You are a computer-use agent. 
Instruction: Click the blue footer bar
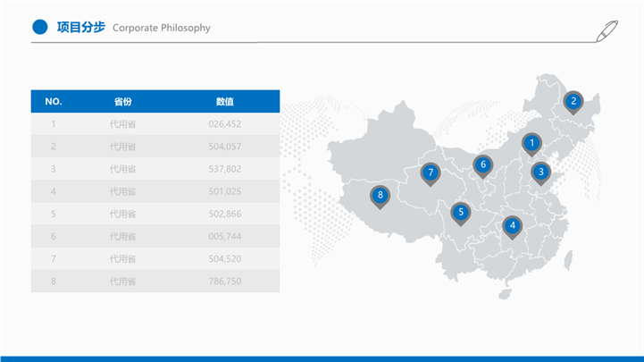[322, 358]
